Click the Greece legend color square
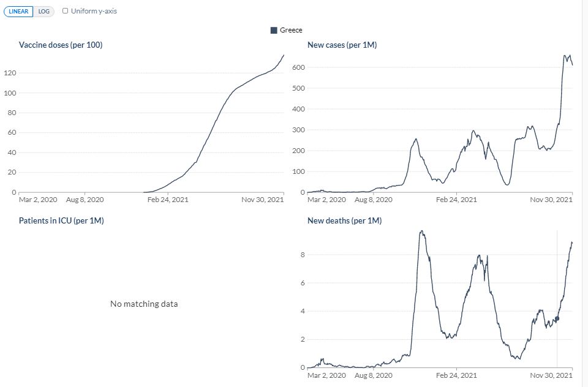The width and height of the screenshot is (588, 387). [274, 30]
